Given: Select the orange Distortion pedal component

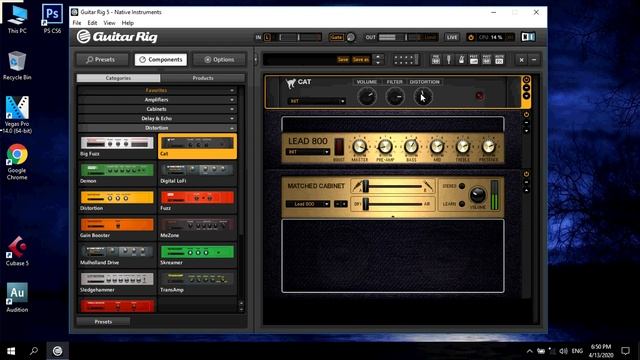Looking at the screenshot, I should coord(117,201).
